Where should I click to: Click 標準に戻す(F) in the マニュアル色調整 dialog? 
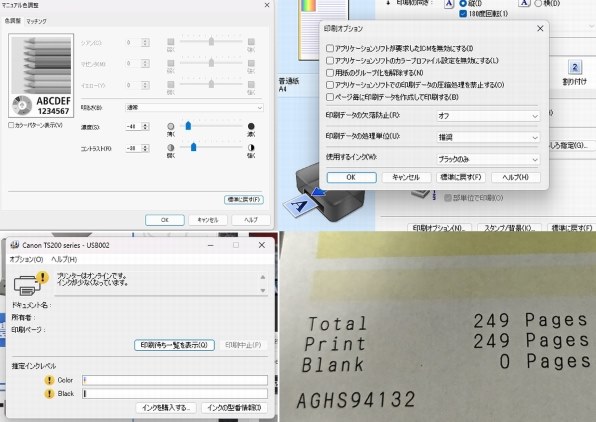tap(244, 200)
